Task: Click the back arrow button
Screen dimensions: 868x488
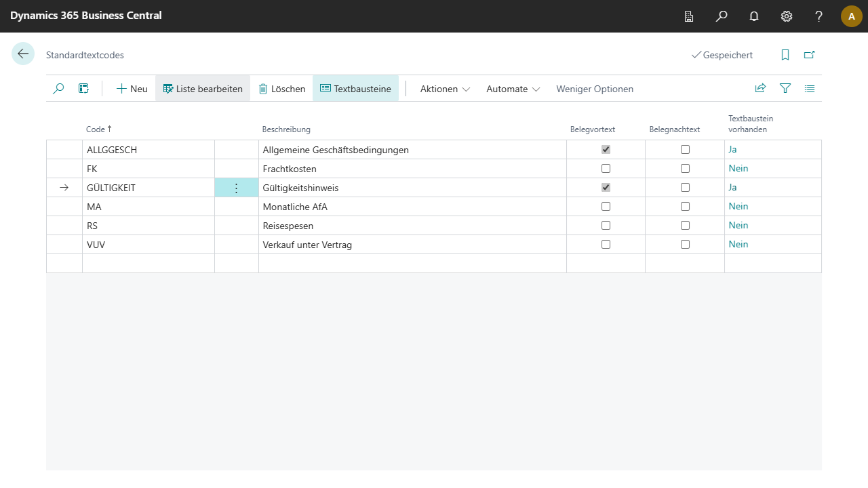Action: pyautogui.click(x=23, y=54)
